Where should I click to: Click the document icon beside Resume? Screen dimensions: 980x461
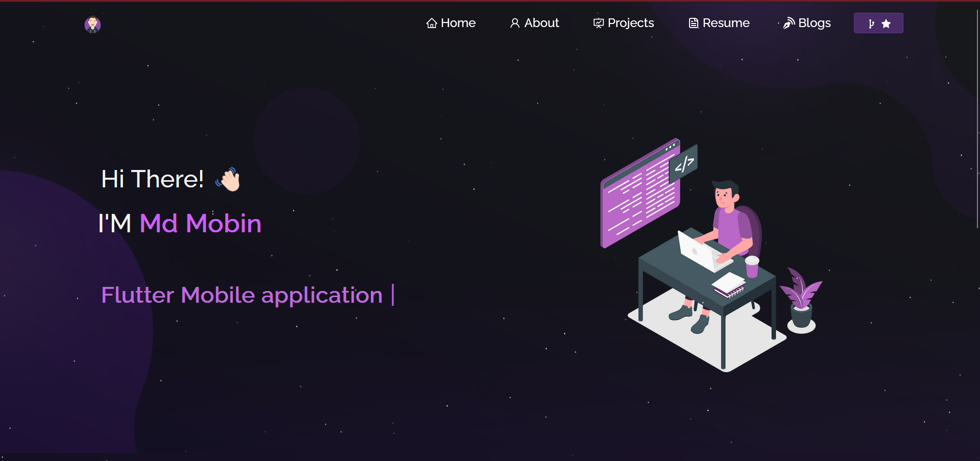coord(693,23)
